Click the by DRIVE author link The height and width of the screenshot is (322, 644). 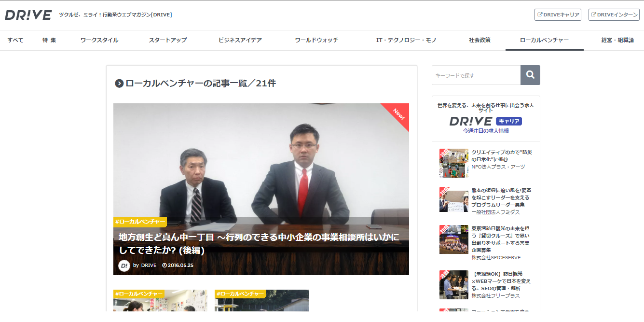coord(145,266)
